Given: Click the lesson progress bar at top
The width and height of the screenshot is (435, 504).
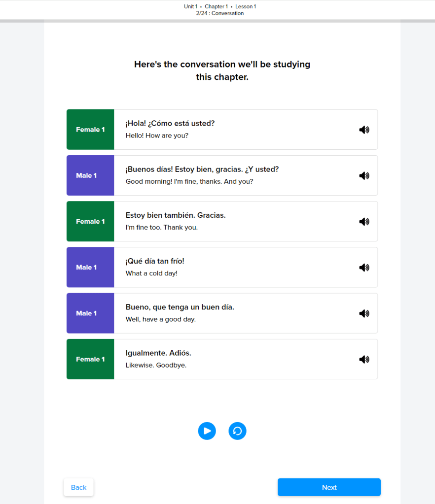Looking at the screenshot, I should click(x=217, y=21).
